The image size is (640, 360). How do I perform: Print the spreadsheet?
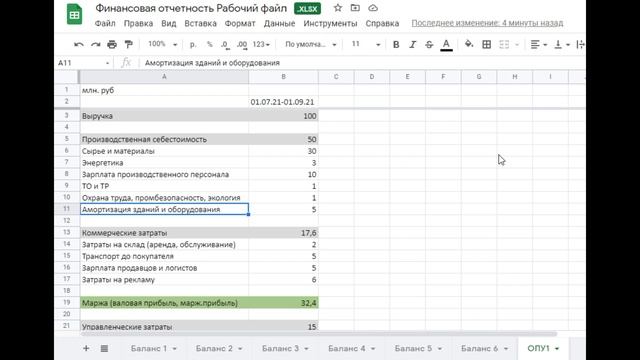coord(112,44)
